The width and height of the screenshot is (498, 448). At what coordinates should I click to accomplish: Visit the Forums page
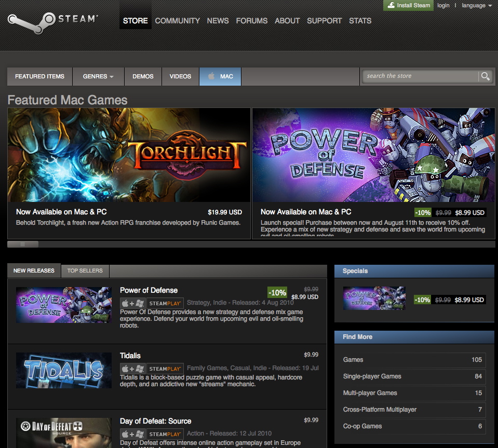pos(251,21)
